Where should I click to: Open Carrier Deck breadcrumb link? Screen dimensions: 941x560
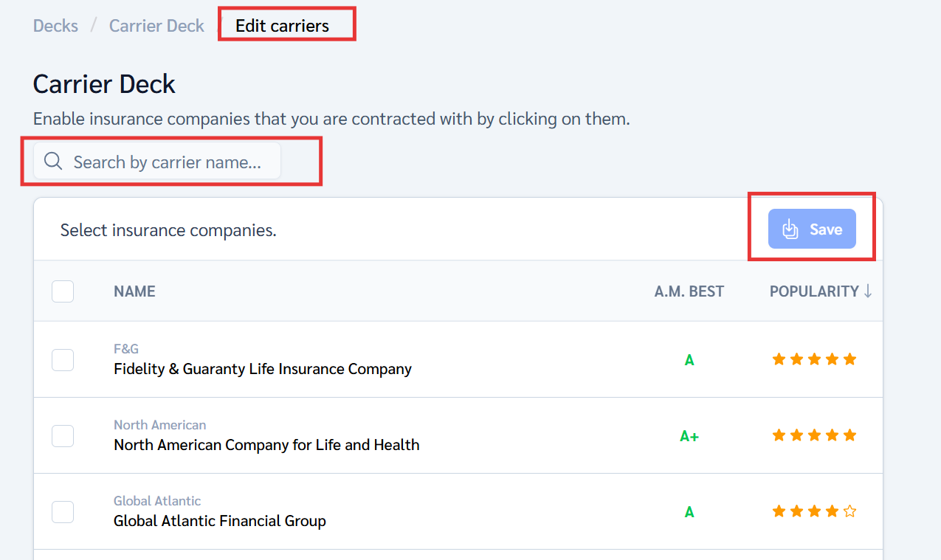(x=156, y=26)
